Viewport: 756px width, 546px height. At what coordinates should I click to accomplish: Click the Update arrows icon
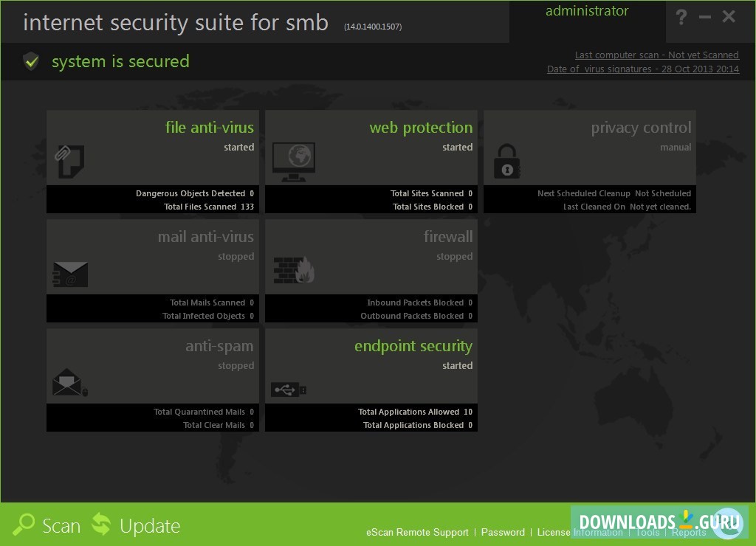[100, 525]
